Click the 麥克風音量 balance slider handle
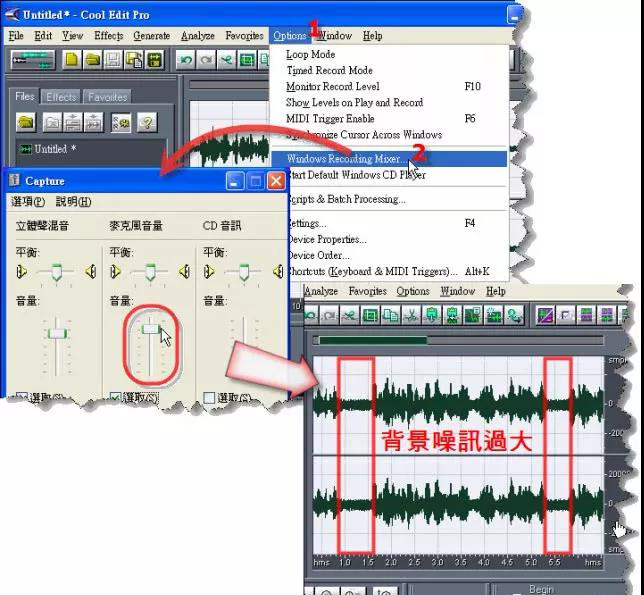Image resolution: width=644 pixels, height=595 pixels. pyautogui.click(x=150, y=272)
